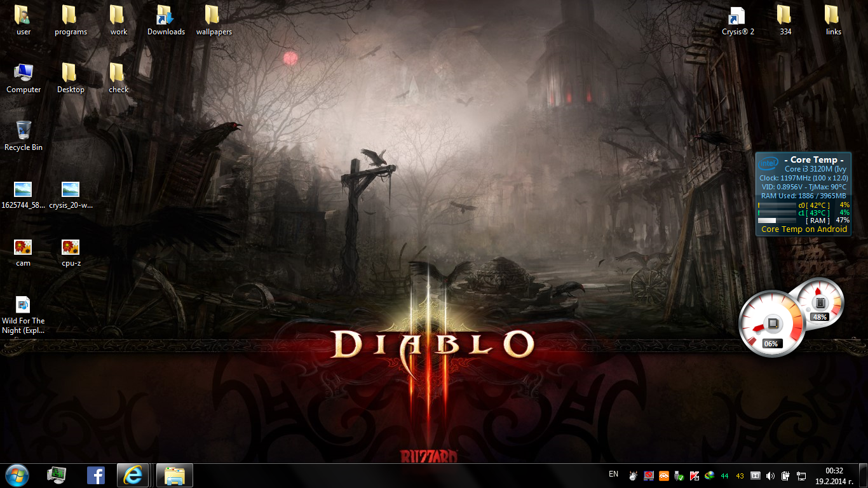Click the c1 core load bar
The image size is (868, 488).
[777, 213]
